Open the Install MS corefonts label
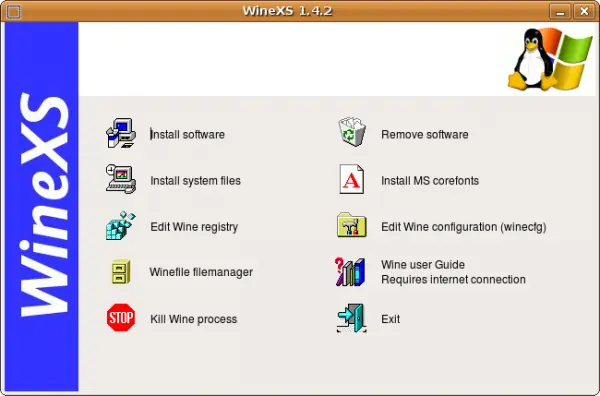 click(430, 181)
